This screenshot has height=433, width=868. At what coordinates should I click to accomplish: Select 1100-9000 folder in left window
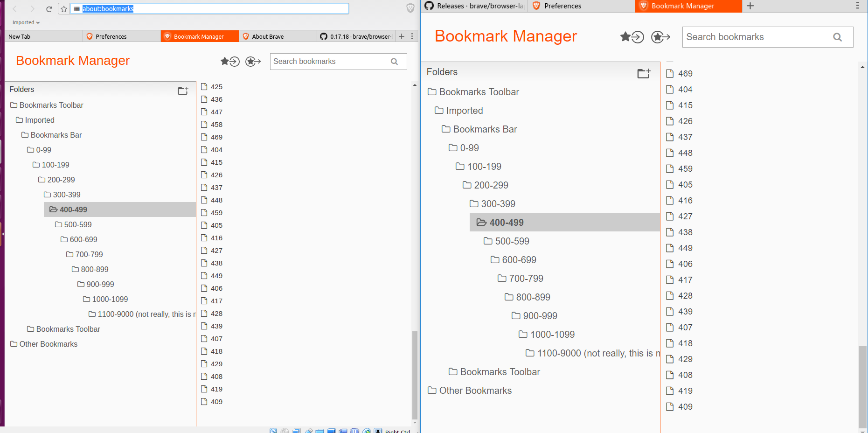(142, 314)
